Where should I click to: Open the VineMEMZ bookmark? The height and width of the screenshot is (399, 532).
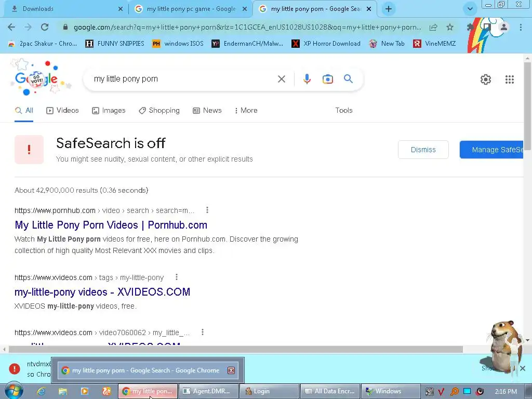click(x=434, y=44)
